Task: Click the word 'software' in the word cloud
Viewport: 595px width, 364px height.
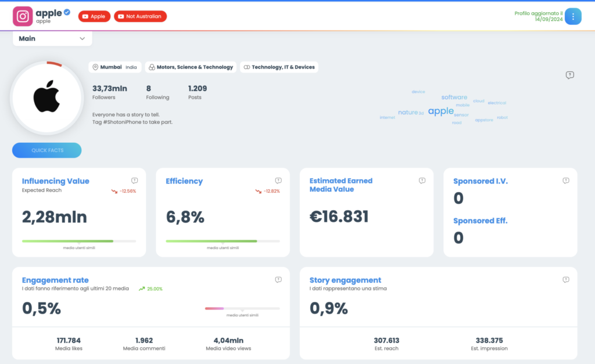Action: click(x=454, y=98)
